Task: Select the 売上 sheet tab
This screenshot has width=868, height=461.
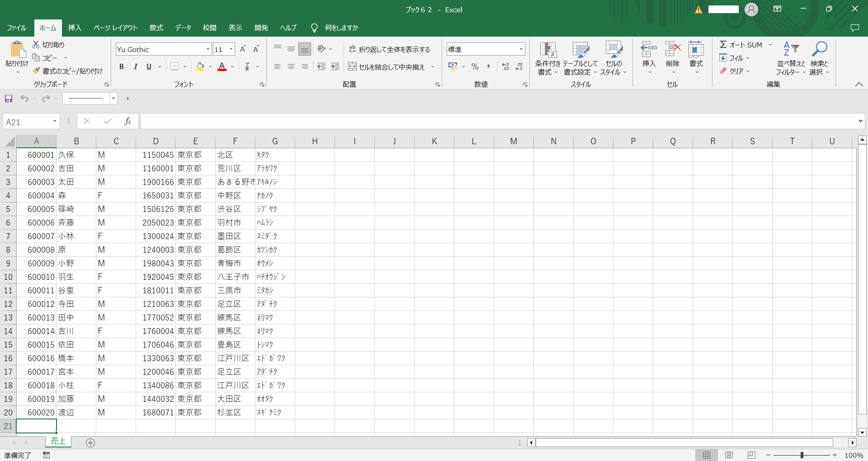Action: pyautogui.click(x=58, y=442)
